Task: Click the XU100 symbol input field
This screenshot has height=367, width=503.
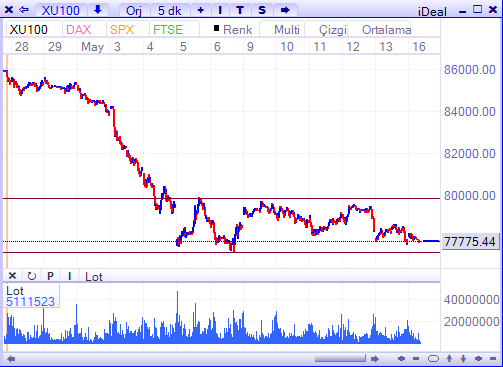Action: (33, 30)
